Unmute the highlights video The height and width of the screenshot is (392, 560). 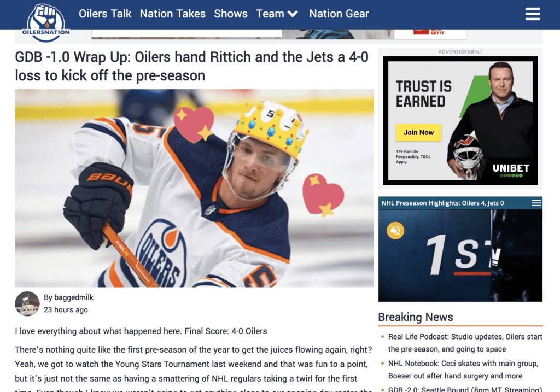[x=395, y=230]
